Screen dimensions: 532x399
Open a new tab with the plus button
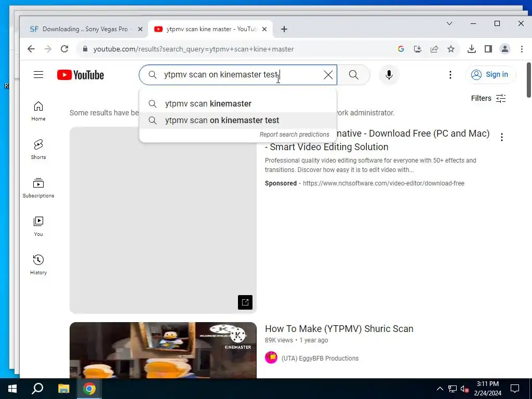pyautogui.click(x=284, y=29)
